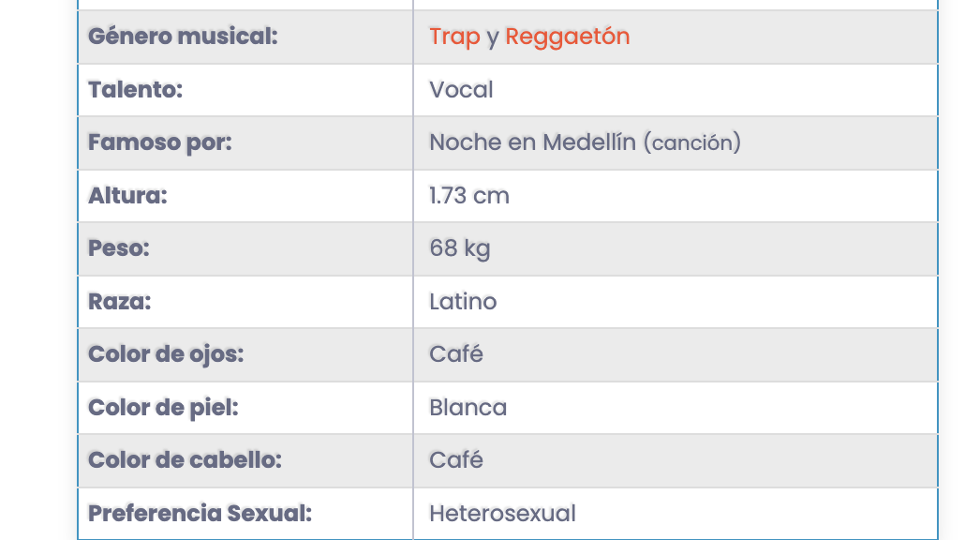
Task: Click the Color de ojos label
Action: pyautogui.click(x=166, y=354)
